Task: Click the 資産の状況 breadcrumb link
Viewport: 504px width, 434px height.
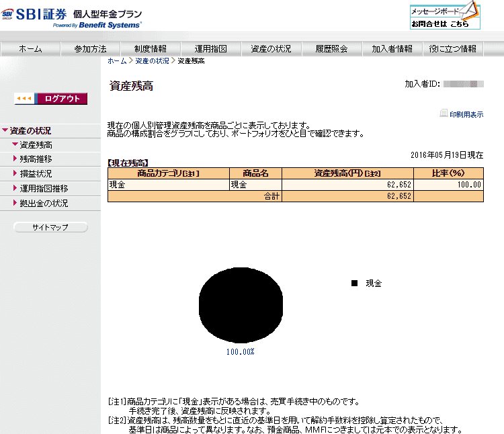Action: tap(152, 60)
